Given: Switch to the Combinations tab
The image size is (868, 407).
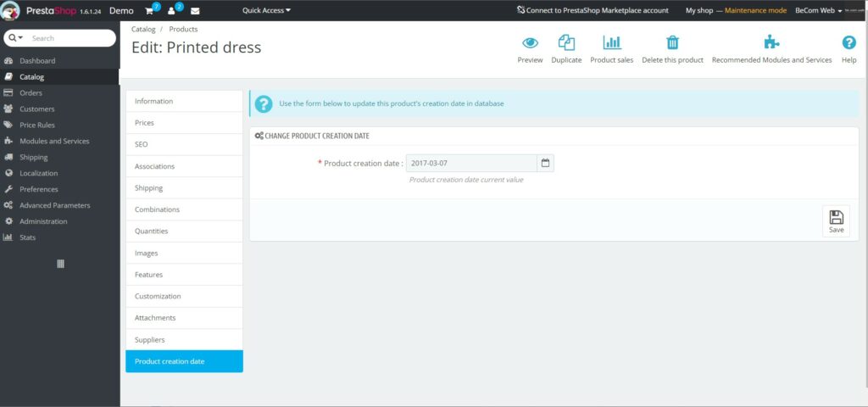Looking at the screenshot, I should click(x=184, y=210).
